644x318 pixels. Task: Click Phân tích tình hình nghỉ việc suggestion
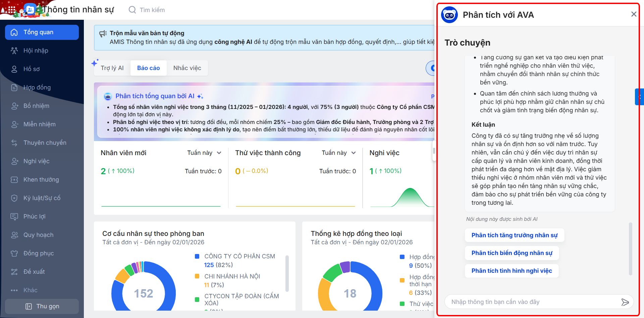512,271
